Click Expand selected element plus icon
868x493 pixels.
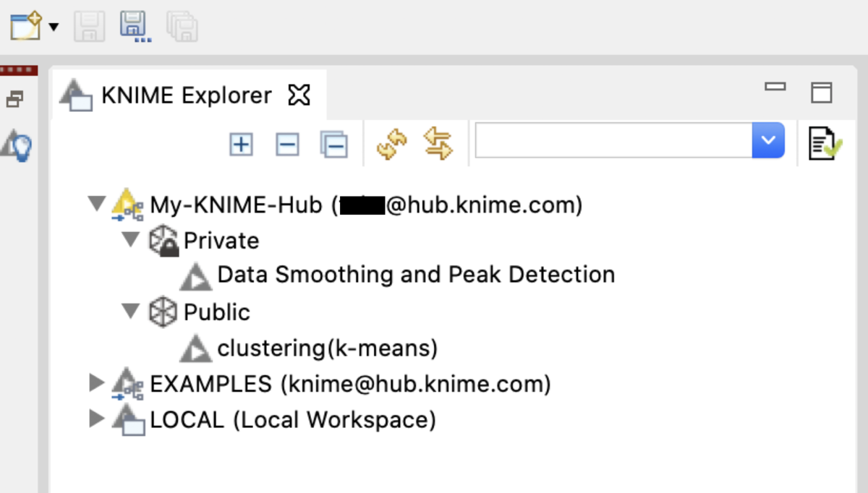click(x=241, y=145)
